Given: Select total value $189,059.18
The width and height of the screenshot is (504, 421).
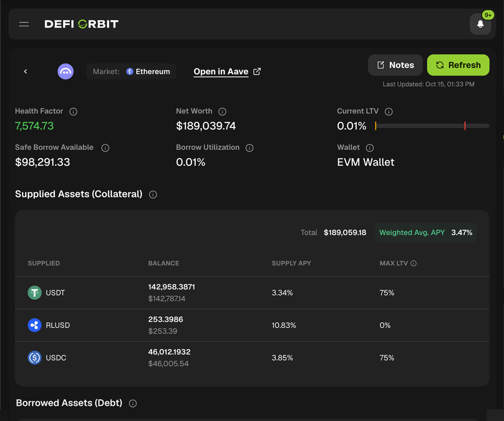Looking at the screenshot, I should coord(345,232).
